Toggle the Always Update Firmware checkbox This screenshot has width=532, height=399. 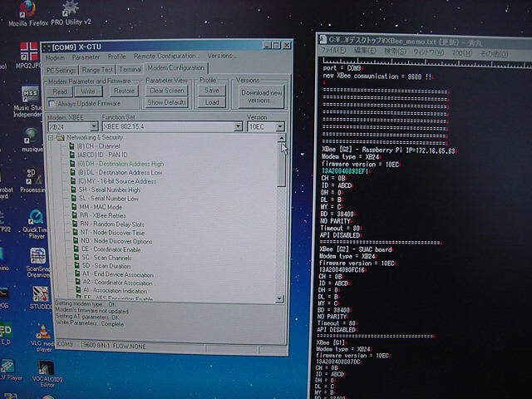pos(52,103)
